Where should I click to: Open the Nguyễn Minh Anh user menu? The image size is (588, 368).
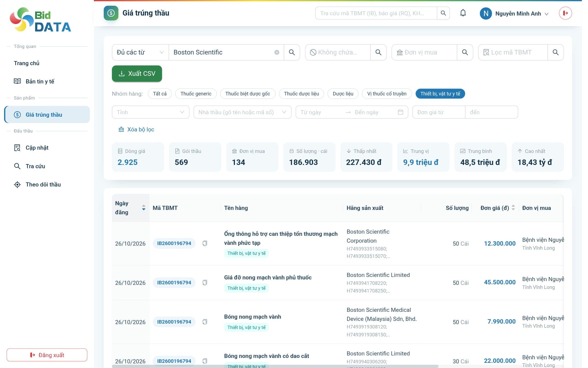click(514, 13)
